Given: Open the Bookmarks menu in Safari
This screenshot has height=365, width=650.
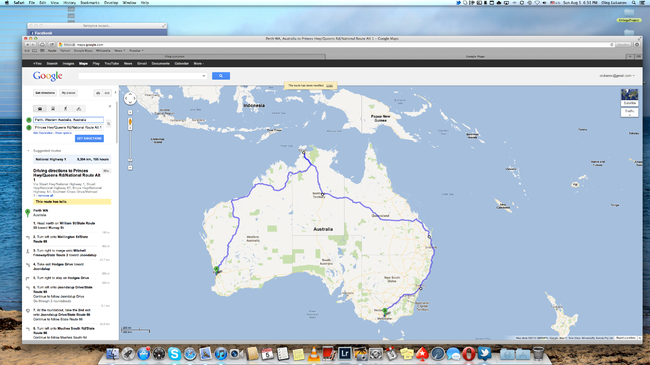Looking at the screenshot, I should [x=90, y=2].
